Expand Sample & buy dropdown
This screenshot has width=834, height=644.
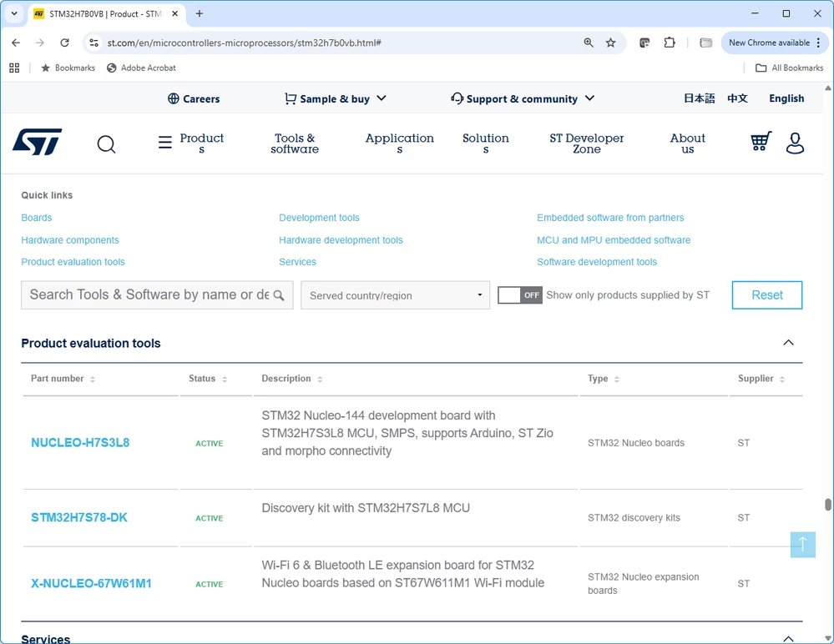(382, 98)
